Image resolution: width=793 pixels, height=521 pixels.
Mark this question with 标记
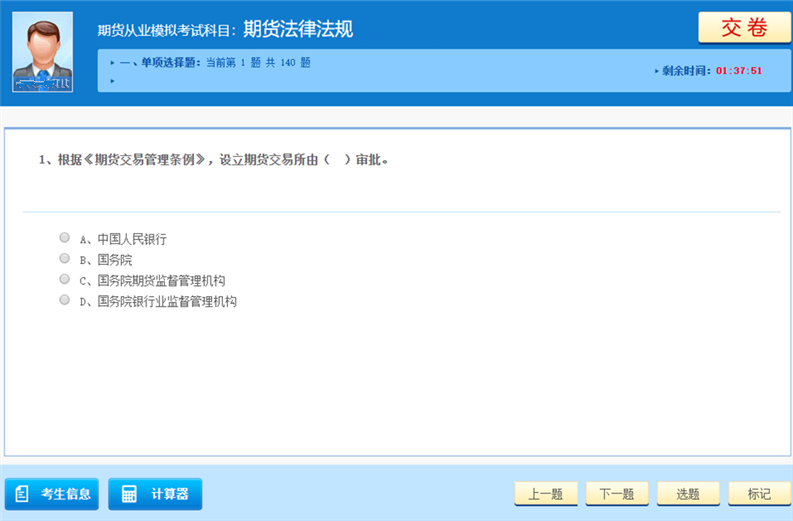coord(759,494)
